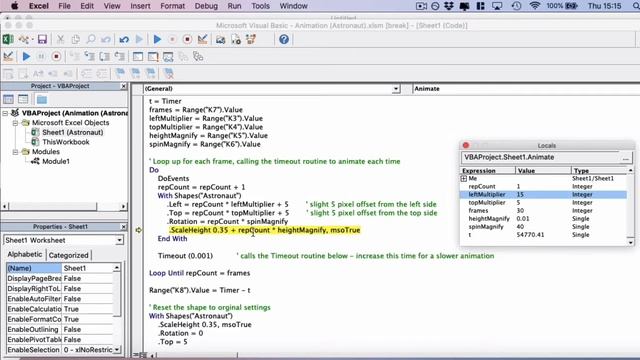Open the Apple menu
Viewport: 640px width, 360px height.
14,6
